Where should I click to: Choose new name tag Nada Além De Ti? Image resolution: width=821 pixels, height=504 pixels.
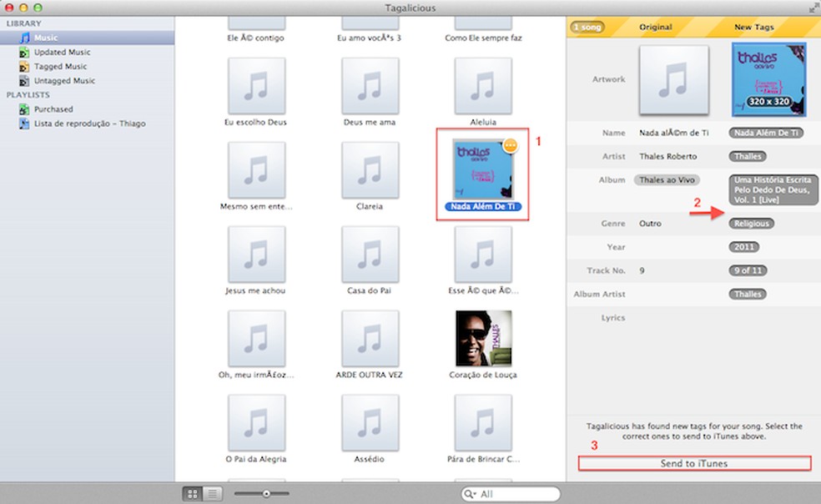point(766,133)
